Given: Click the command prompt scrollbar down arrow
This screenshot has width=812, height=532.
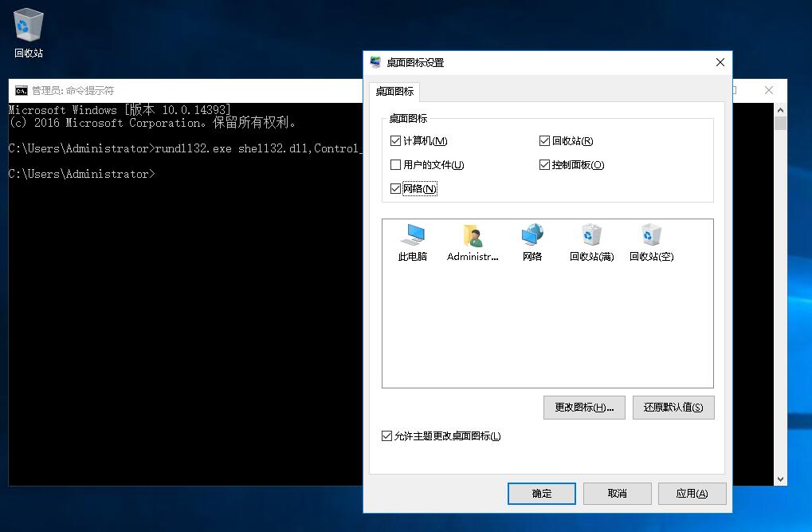Looking at the screenshot, I should click(x=780, y=479).
